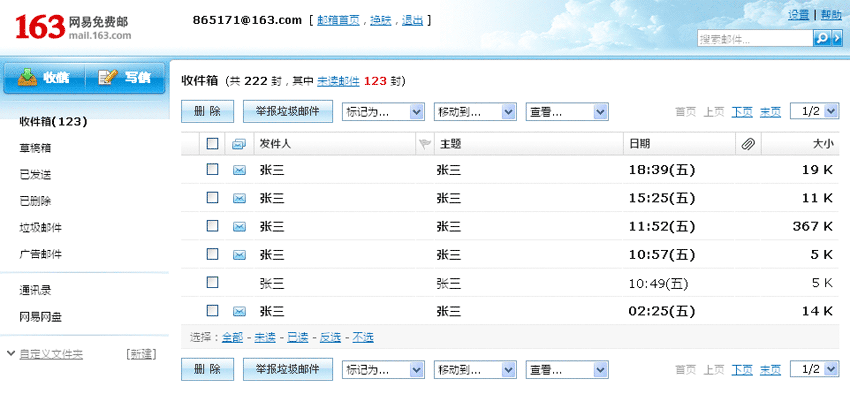Click the 163 网易免费邮 logo
The image size is (850, 394).
(73, 27)
